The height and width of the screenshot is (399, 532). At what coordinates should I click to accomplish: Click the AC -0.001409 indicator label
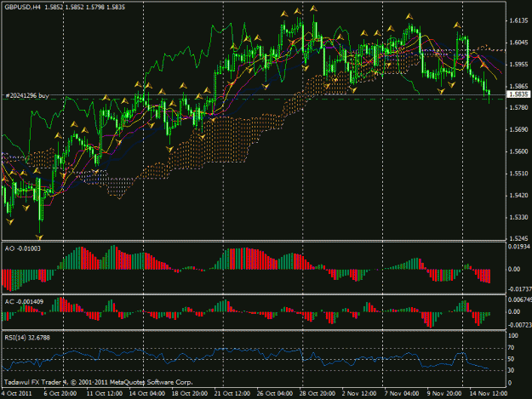coord(24,302)
